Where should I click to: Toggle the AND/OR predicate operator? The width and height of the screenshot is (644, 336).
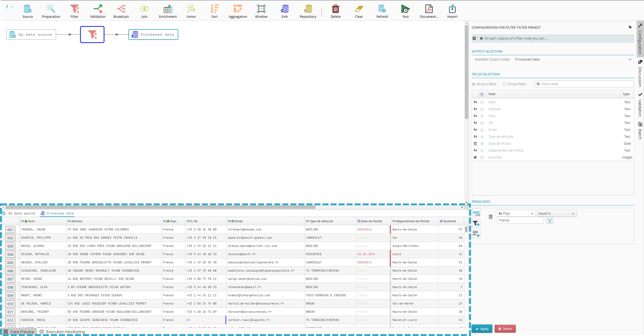476,213
